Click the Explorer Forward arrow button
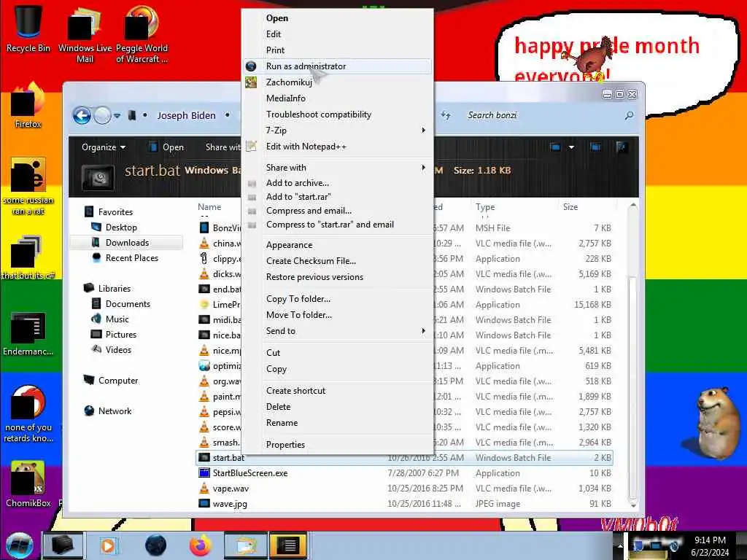The image size is (747, 560). [102, 115]
